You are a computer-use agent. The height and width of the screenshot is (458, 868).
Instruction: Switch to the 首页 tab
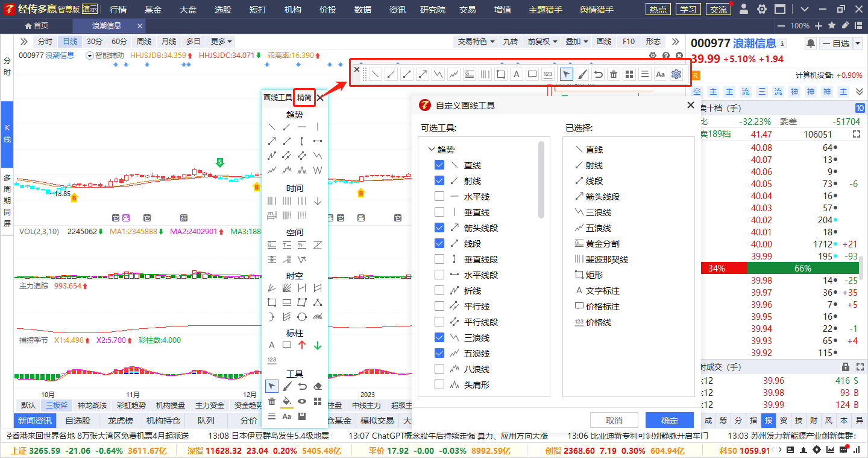click(x=36, y=26)
